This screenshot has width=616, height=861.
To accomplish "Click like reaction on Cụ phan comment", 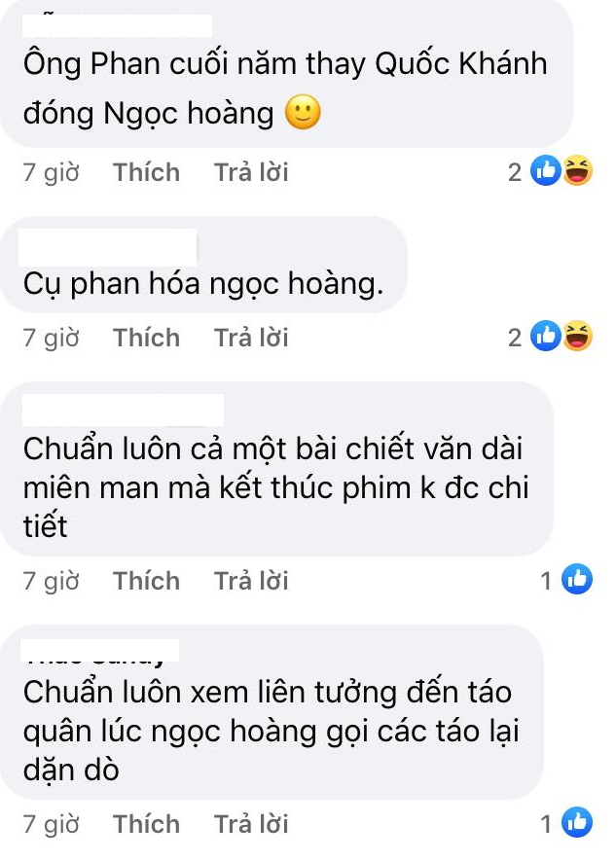I will pos(546,336).
